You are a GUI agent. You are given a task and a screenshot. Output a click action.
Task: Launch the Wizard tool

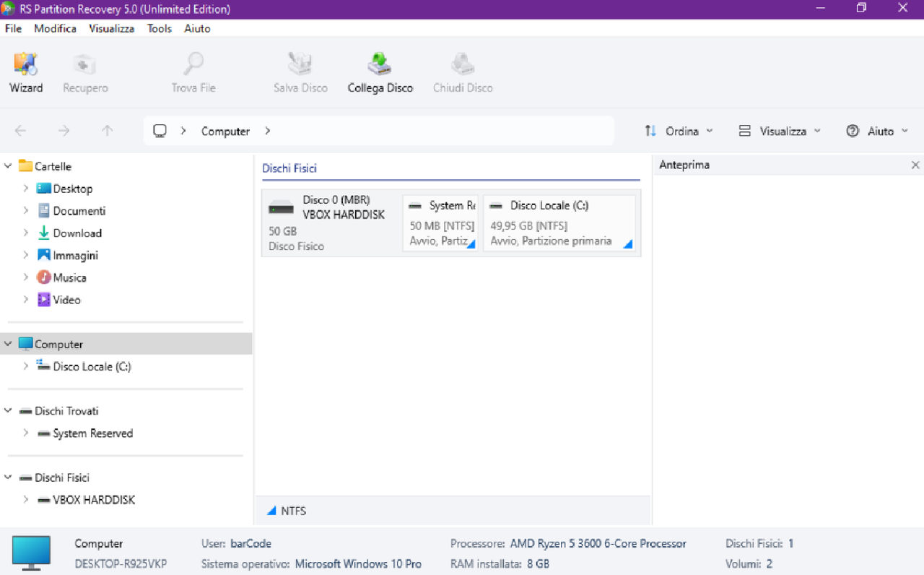click(26, 73)
